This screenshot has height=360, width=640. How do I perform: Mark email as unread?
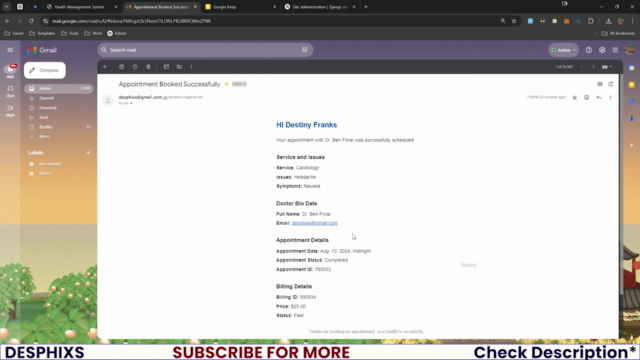coord(166,67)
